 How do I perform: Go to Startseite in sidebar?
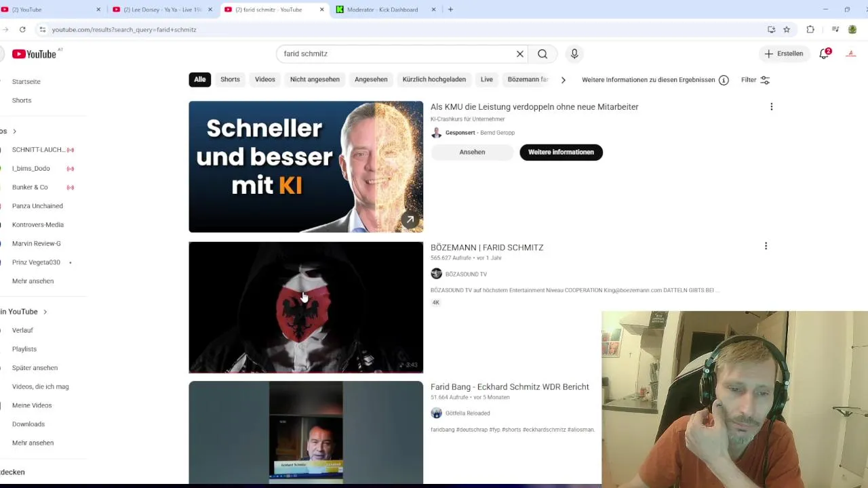26,81
